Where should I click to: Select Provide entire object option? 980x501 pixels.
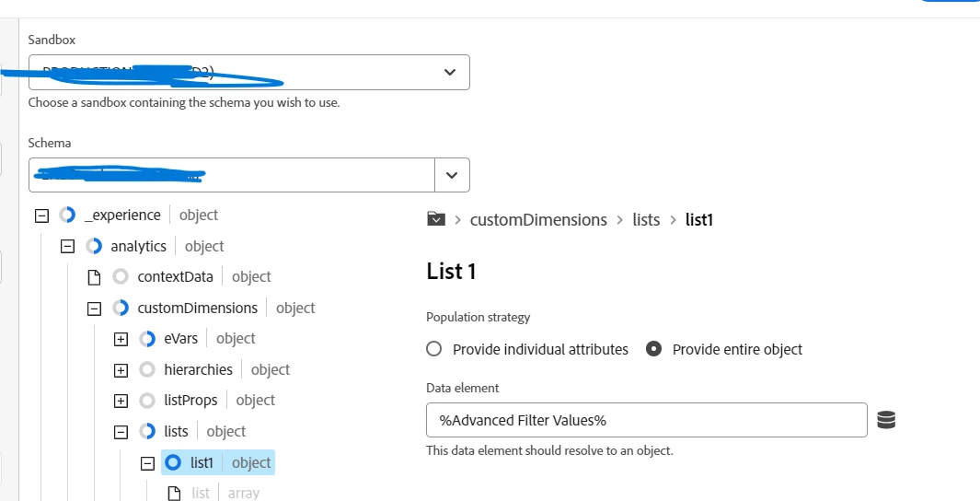tap(654, 349)
